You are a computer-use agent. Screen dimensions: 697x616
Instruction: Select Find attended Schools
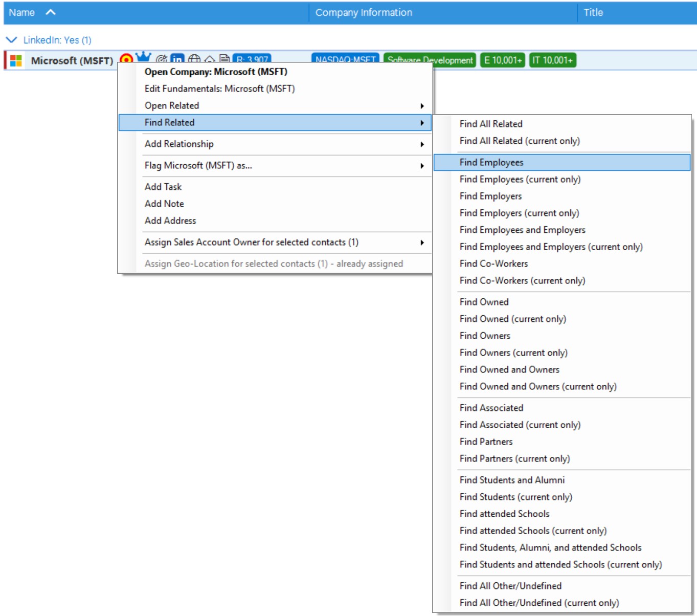562,514
